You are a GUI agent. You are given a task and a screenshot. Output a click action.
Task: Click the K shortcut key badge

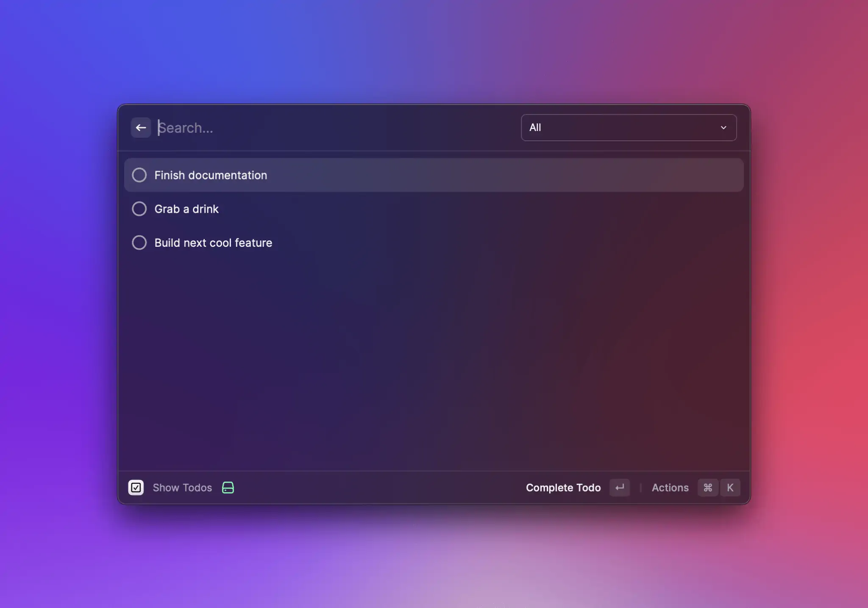click(730, 488)
